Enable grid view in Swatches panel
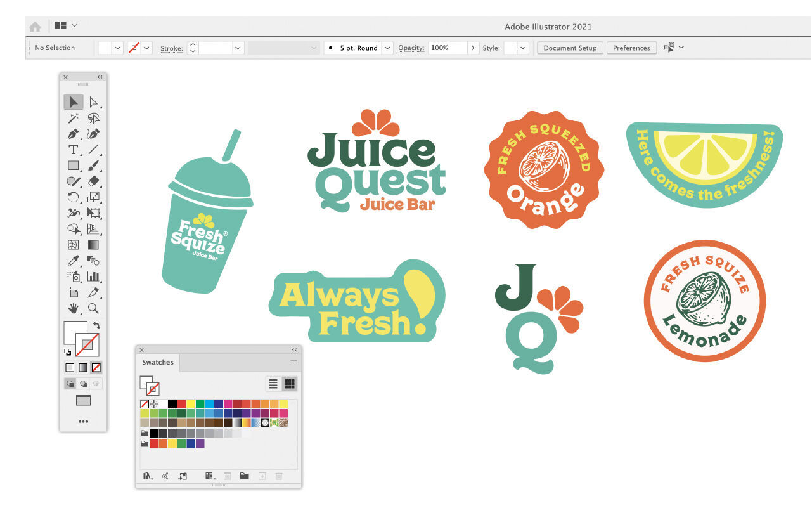 (x=289, y=384)
